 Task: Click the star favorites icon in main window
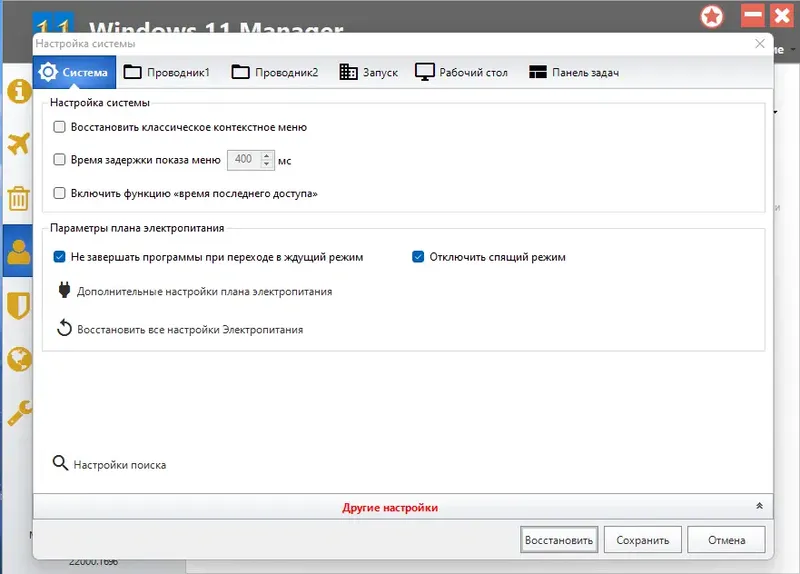pyautogui.click(x=712, y=16)
